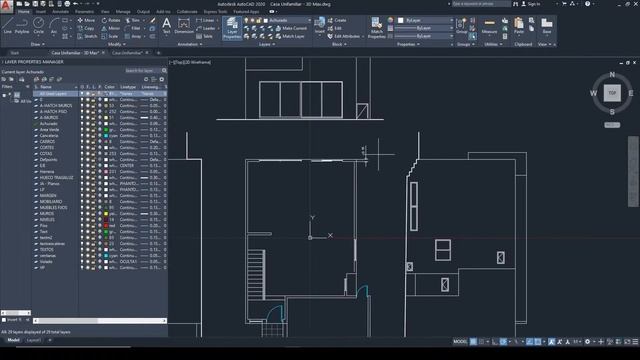Click the Rotate tool

point(111,20)
